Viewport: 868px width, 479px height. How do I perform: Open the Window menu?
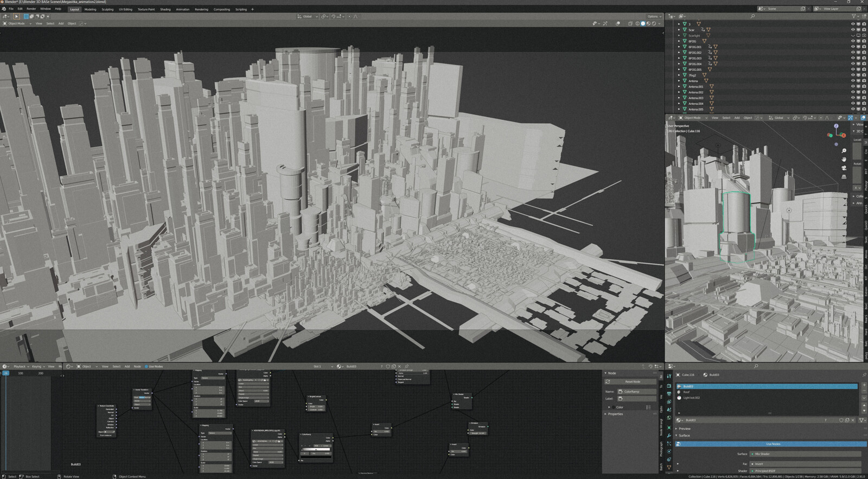(46, 9)
